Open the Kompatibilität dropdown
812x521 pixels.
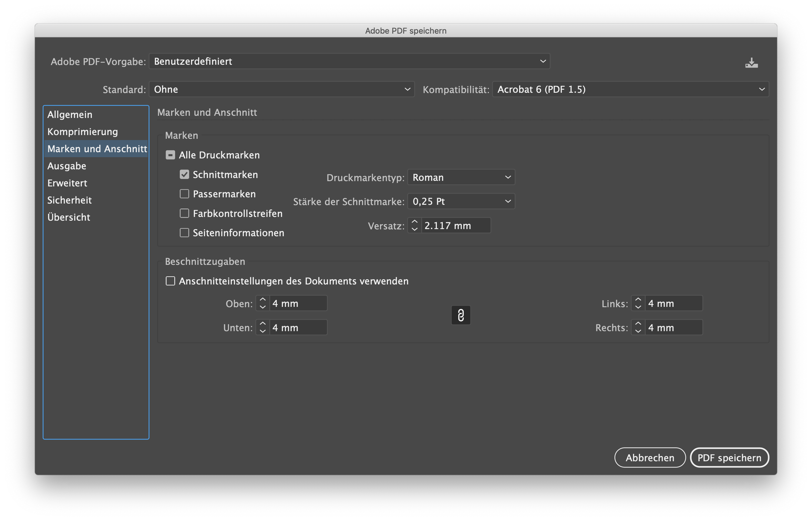[x=630, y=89]
